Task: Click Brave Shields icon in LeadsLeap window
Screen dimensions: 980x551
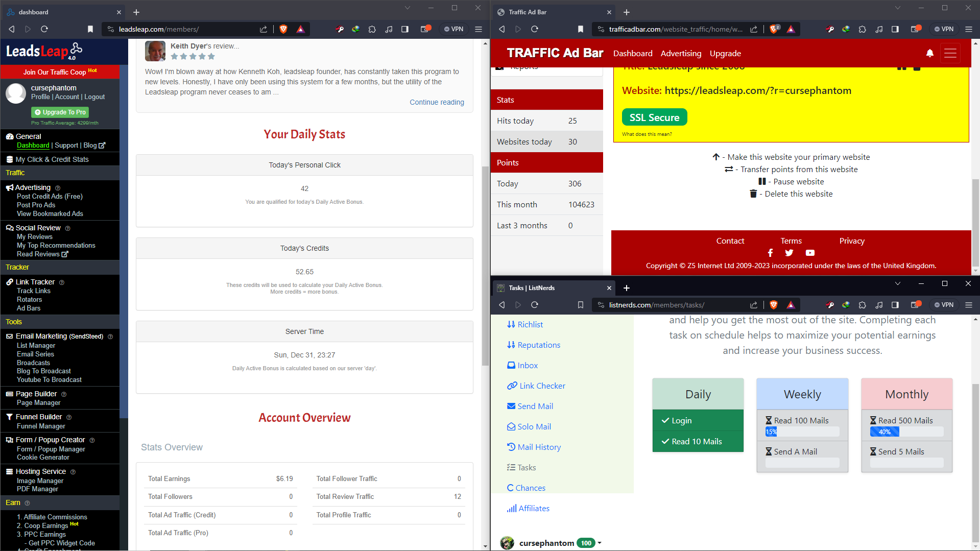Action: [x=283, y=29]
